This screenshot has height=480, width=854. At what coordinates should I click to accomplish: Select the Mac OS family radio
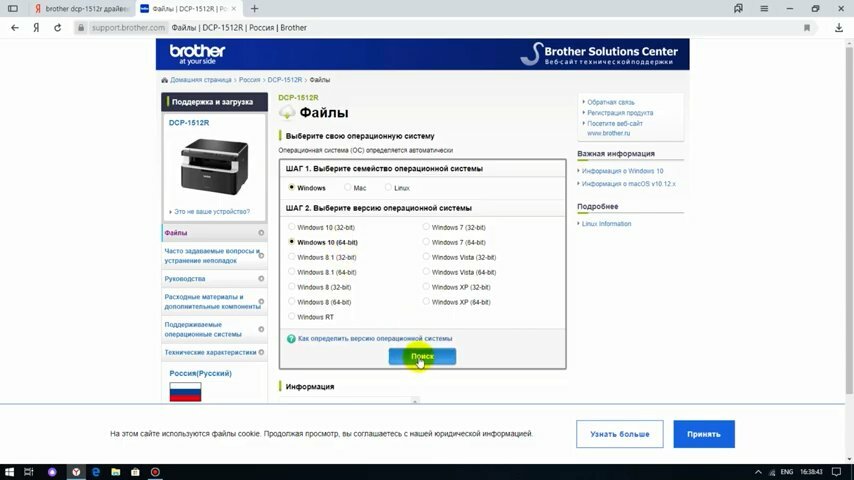[347, 187]
